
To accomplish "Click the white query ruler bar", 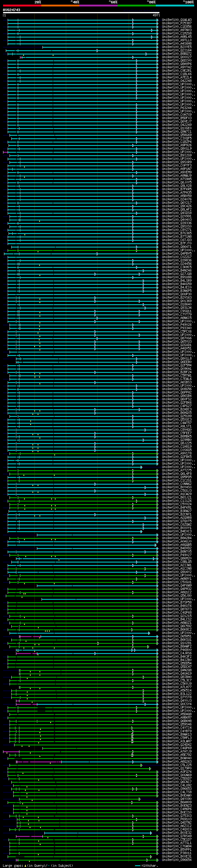I will click(x=81, y=13).
